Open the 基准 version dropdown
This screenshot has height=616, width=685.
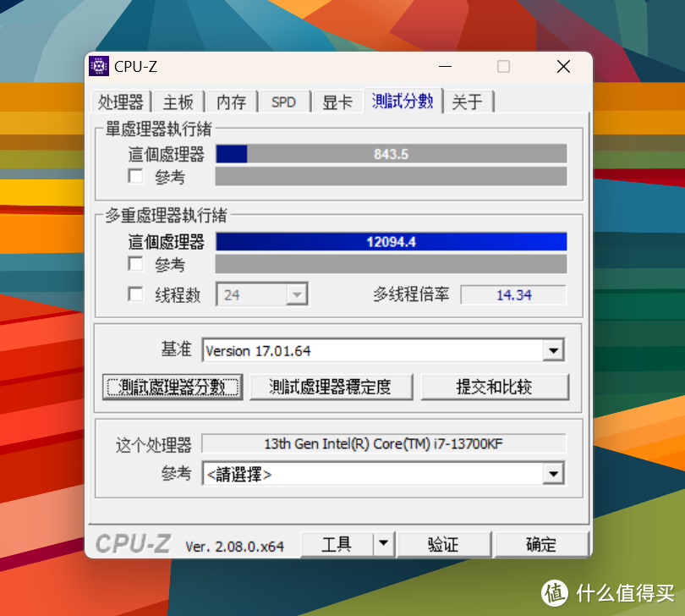[x=554, y=350]
